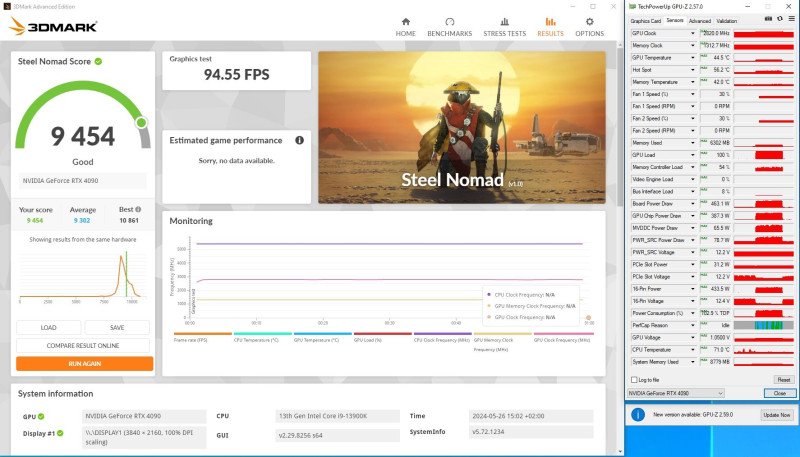Screen dimensions: 800x457
Task: Click the SAVE button
Action: click(x=117, y=327)
